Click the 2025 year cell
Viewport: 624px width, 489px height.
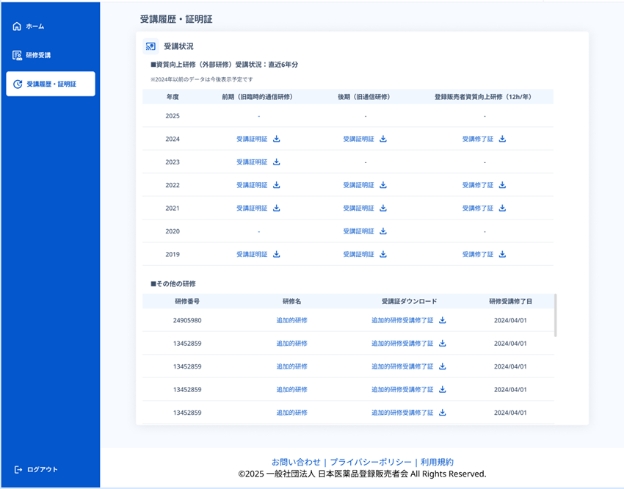point(172,116)
